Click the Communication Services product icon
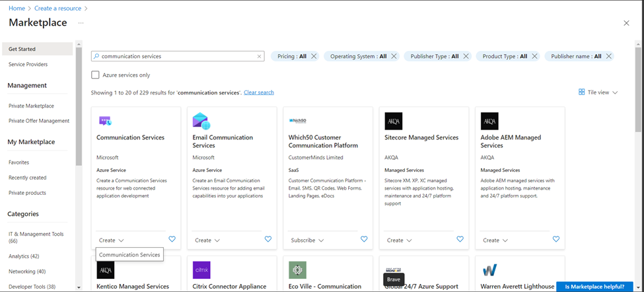This screenshot has width=644, height=292. point(105,121)
